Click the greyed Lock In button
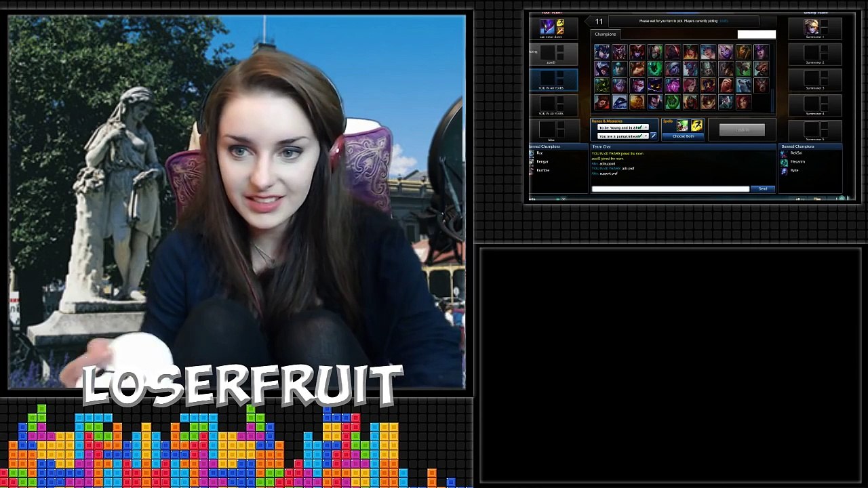The image size is (868, 488). [742, 129]
